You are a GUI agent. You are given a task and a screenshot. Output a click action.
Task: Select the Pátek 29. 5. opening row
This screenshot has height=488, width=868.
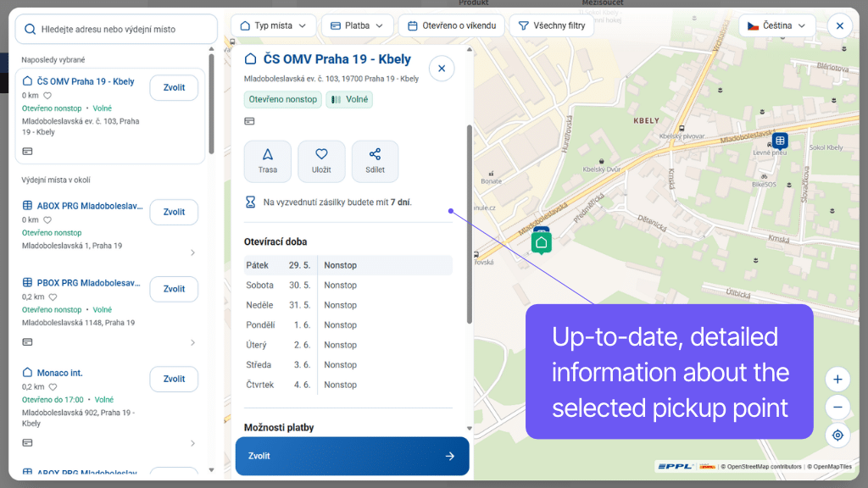click(348, 265)
